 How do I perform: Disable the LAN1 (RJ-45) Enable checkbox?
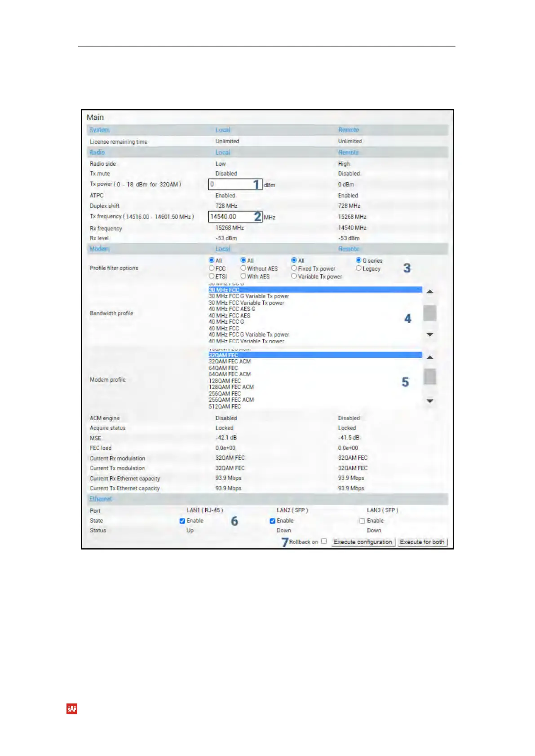point(182,521)
